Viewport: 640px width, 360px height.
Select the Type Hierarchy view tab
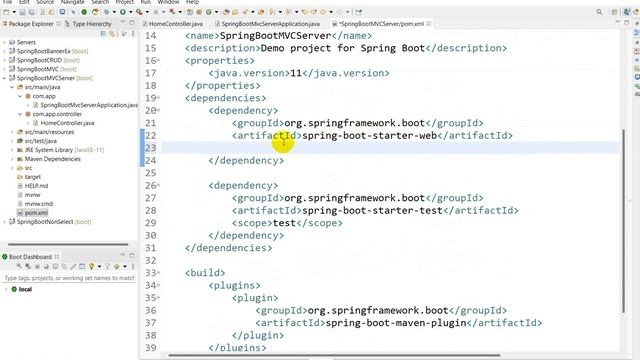click(x=92, y=24)
